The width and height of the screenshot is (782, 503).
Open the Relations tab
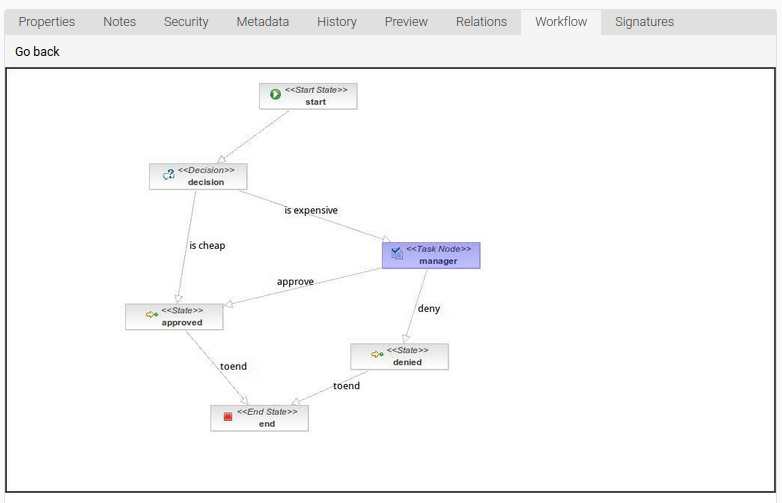point(481,21)
